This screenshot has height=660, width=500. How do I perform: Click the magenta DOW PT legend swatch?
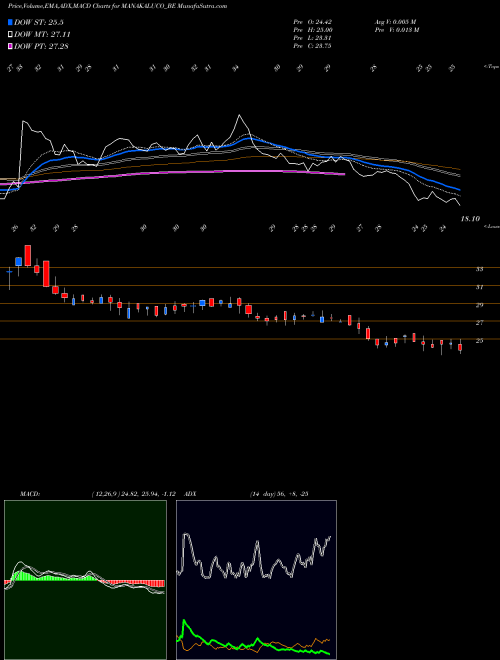click(11, 46)
